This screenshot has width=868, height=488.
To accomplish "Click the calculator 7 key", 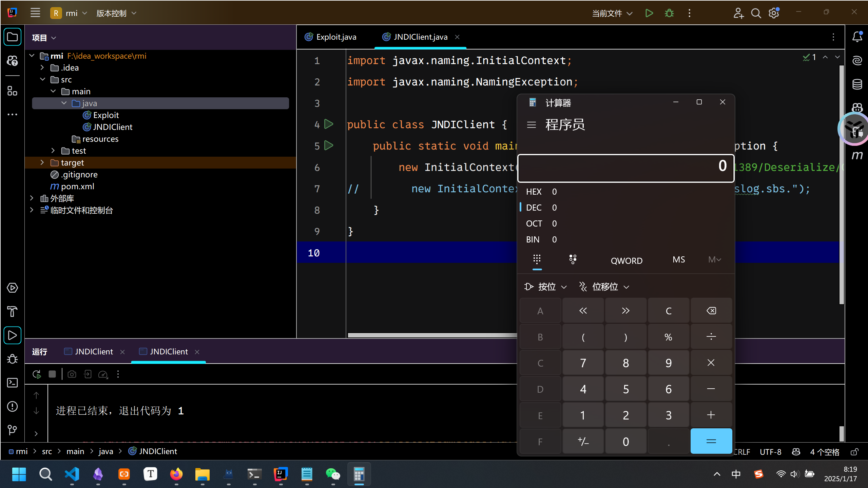I will click(583, 363).
